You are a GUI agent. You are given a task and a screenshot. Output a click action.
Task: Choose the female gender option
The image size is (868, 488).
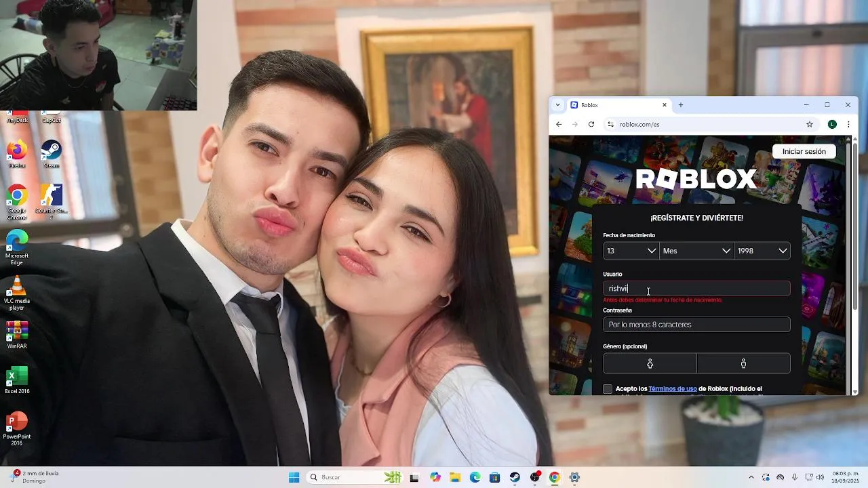(650, 363)
